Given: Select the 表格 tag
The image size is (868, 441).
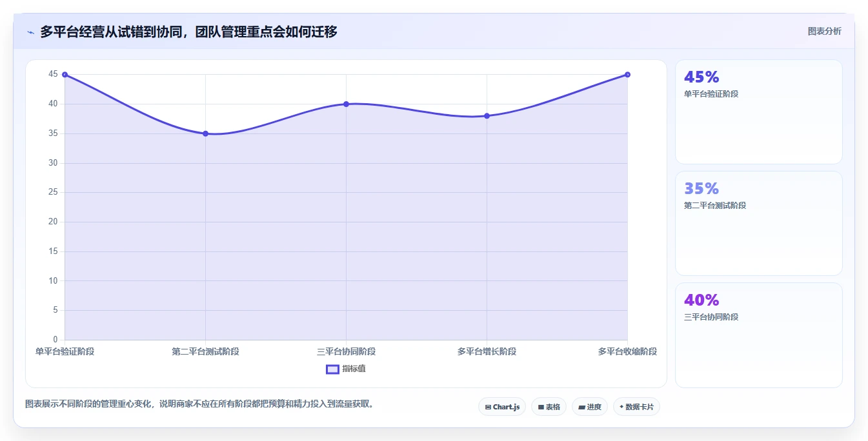Looking at the screenshot, I should click(x=549, y=407).
